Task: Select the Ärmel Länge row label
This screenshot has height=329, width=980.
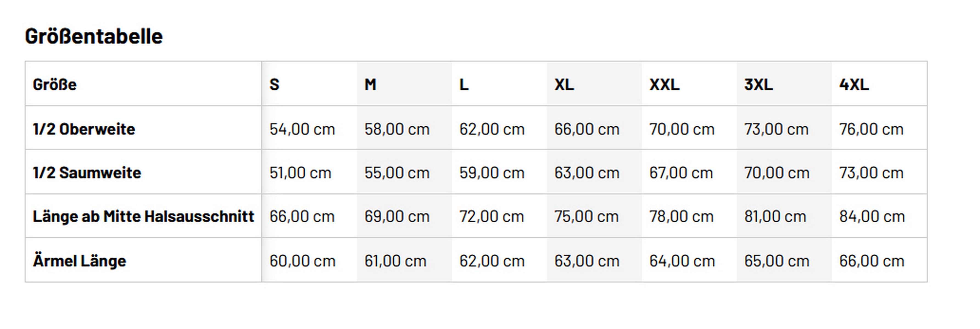Action: pyautogui.click(x=80, y=261)
